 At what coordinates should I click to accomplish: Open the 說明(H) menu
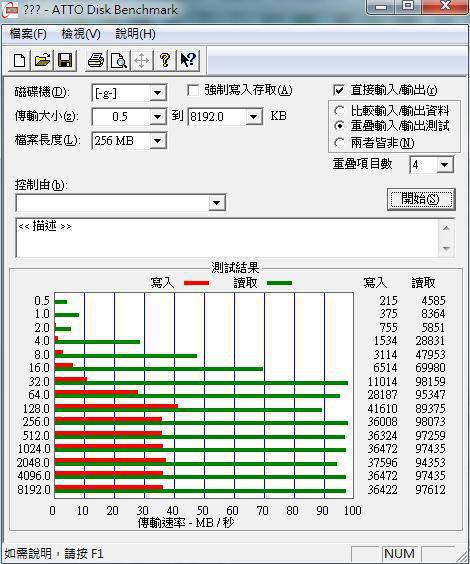136,34
